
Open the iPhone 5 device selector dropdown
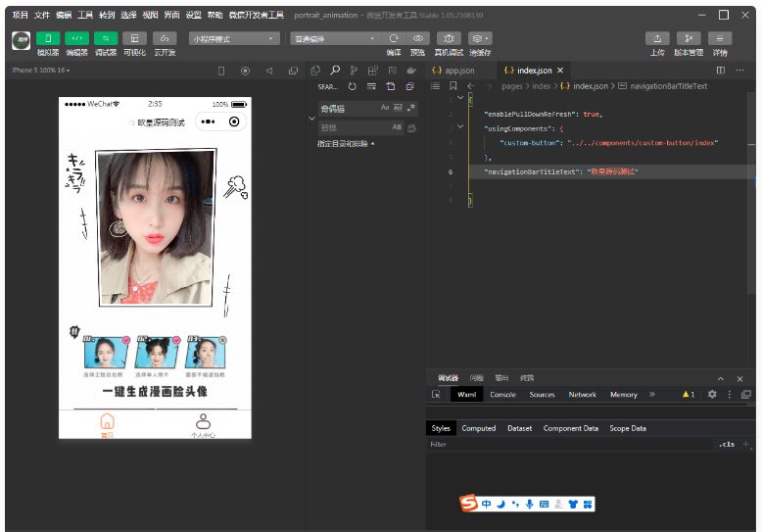click(x=41, y=71)
